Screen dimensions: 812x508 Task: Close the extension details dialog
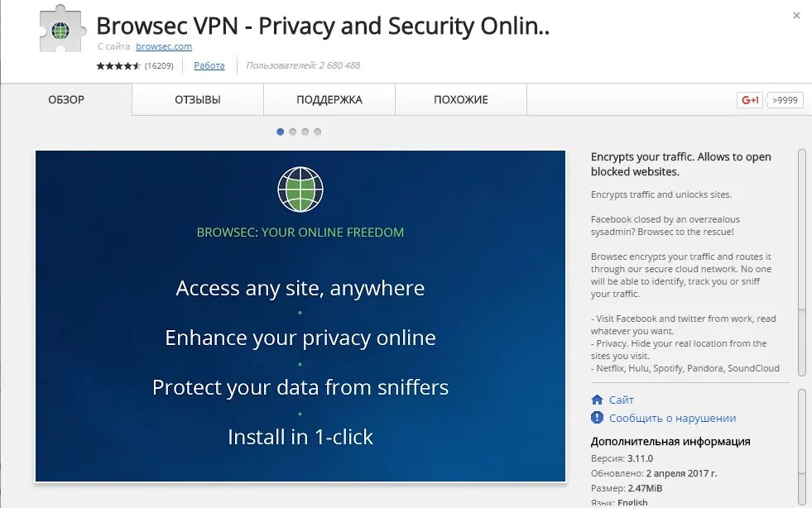(796, 16)
